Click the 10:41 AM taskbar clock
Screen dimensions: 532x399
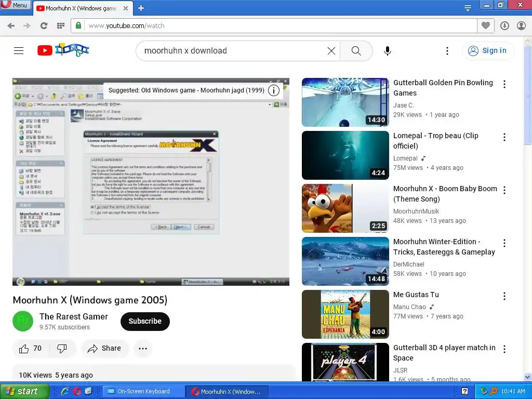tap(513, 391)
